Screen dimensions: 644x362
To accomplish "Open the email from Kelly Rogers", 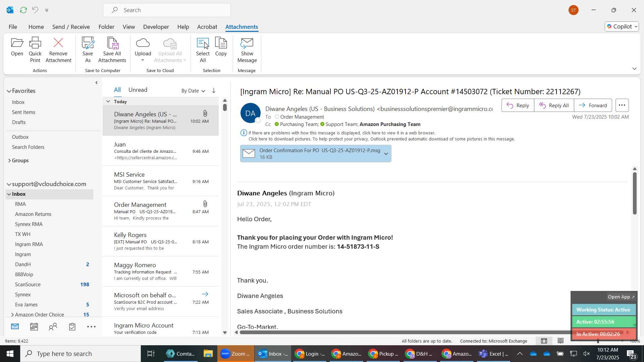I will 161,241.
